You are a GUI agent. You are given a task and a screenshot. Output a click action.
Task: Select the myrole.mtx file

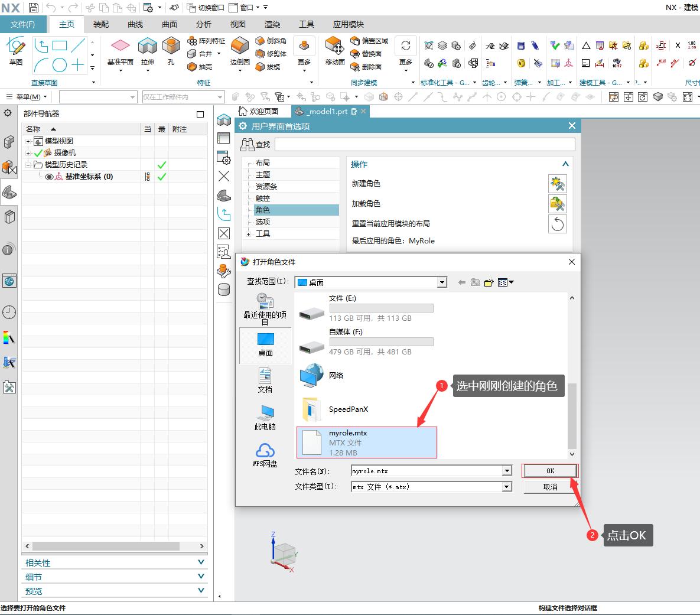tap(366, 442)
